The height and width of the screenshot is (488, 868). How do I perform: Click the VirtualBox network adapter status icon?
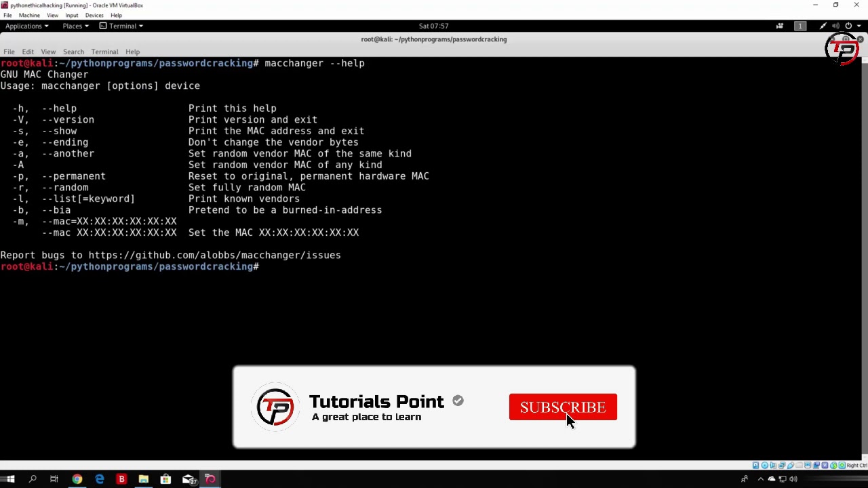[782, 465]
